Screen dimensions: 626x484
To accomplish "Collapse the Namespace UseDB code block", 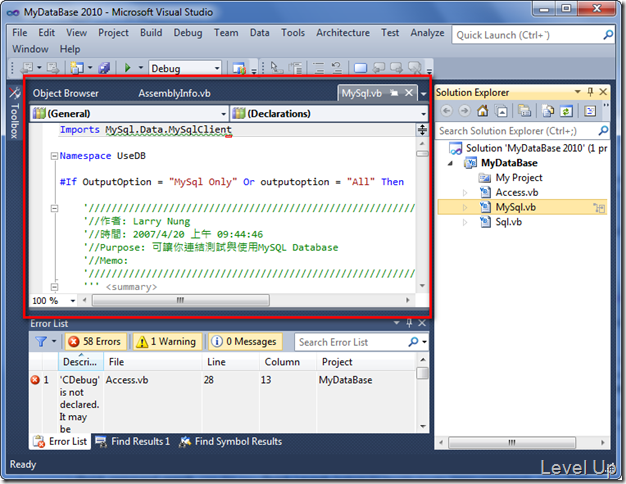I will pyautogui.click(x=54, y=156).
